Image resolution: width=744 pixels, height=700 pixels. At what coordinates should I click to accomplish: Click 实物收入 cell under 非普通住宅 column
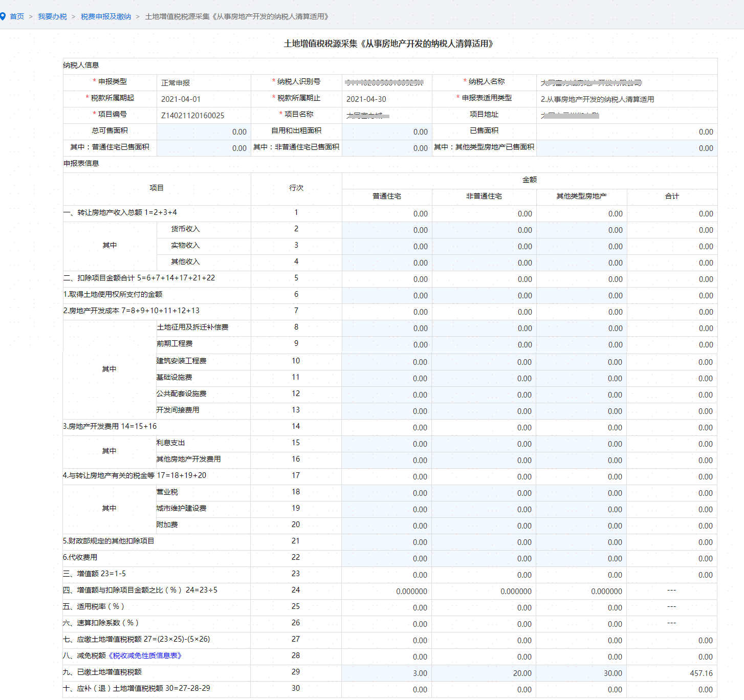[484, 246]
